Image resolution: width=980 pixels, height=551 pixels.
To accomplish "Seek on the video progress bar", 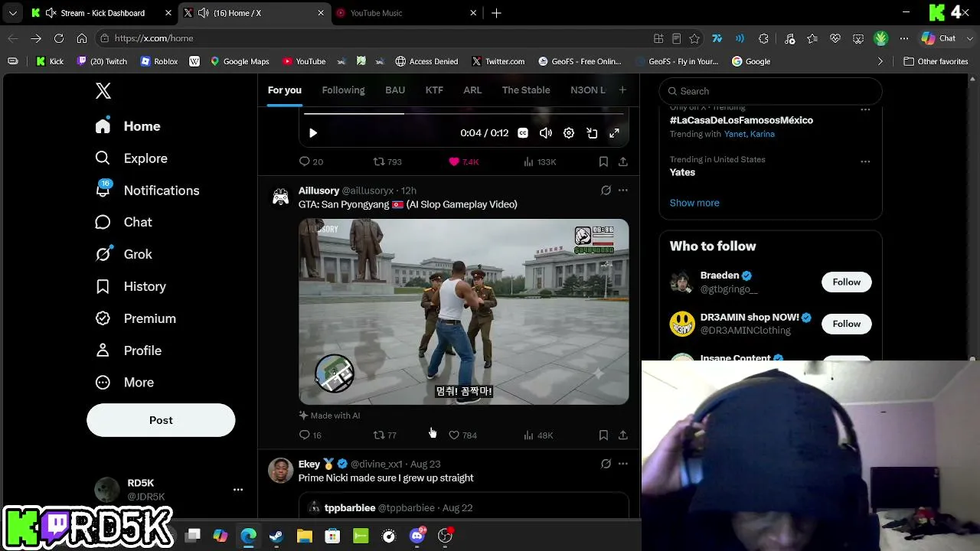I will point(464,114).
